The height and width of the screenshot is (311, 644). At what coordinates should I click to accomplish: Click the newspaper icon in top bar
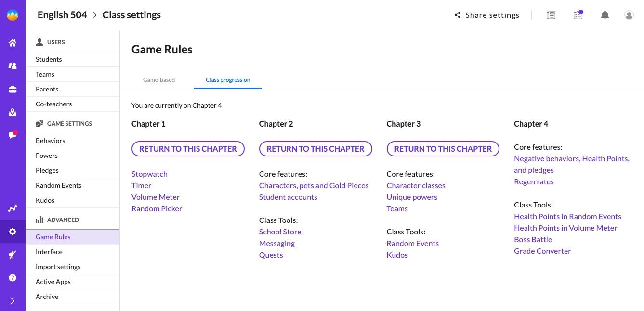coord(551,15)
